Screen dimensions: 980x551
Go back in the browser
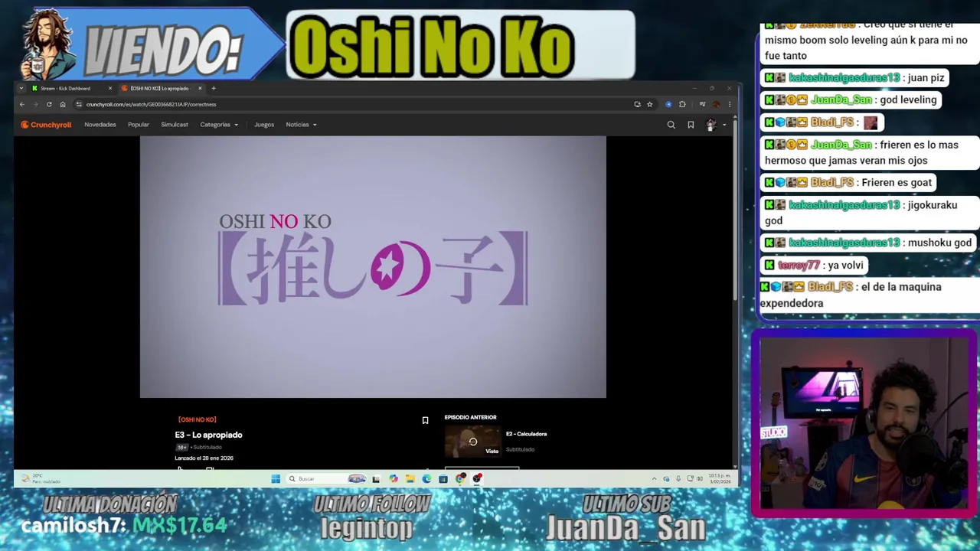coord(21,104)
